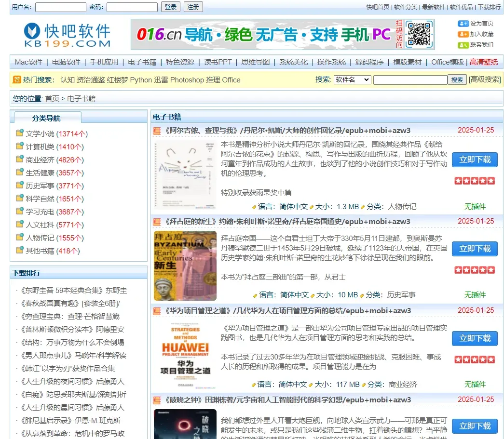Focus the search keyword input field
The width and height of the screenshot is (504, 439).
coord(410,80)
